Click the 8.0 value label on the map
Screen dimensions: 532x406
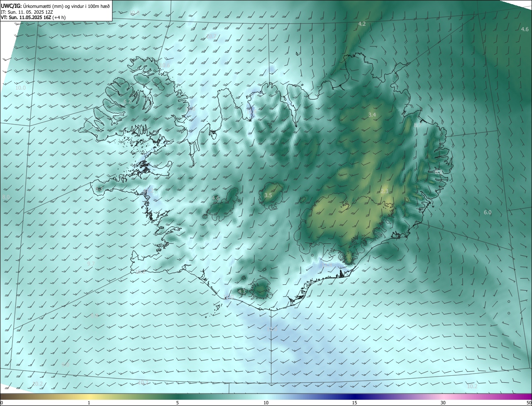6,197
